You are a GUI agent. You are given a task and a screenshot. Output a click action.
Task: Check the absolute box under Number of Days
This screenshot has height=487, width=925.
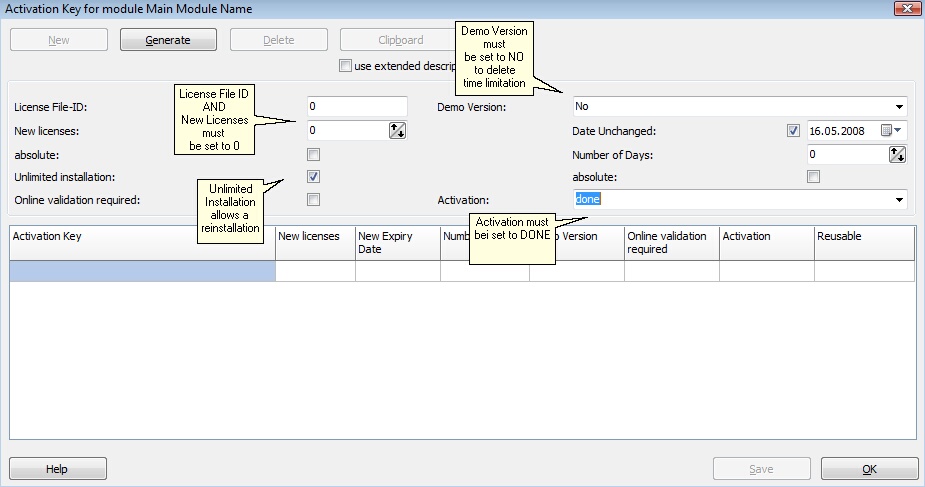pos(814,177)
